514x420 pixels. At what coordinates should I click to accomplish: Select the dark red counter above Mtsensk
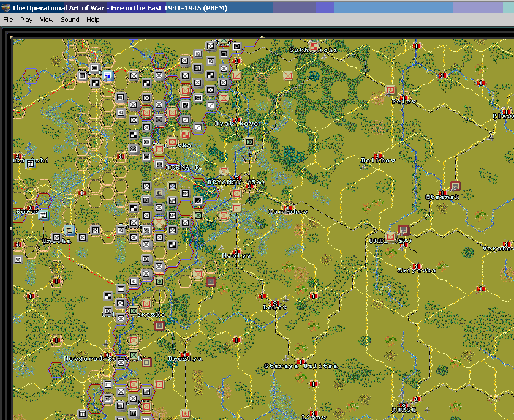click(x=455, y=186)
